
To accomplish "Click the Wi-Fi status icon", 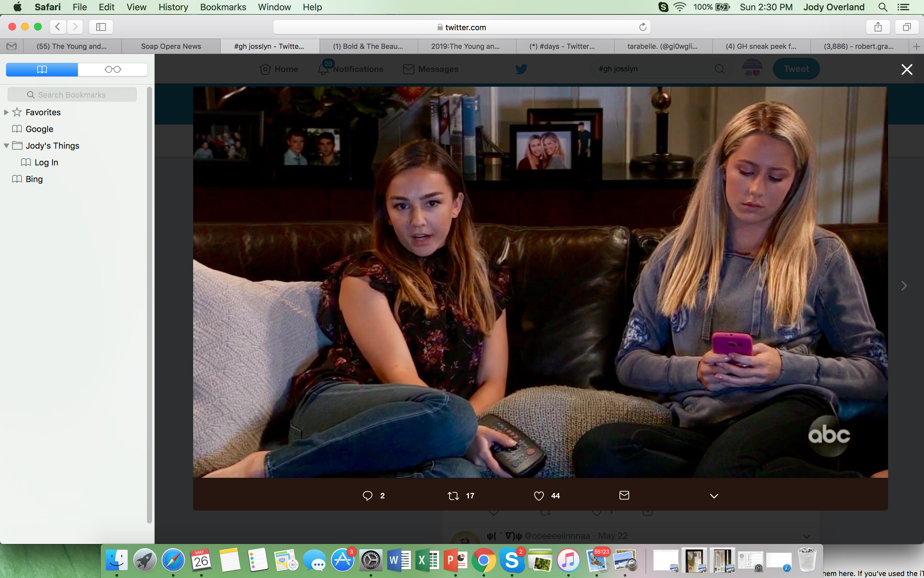I will pyautogui.click(x=680, y=7).
